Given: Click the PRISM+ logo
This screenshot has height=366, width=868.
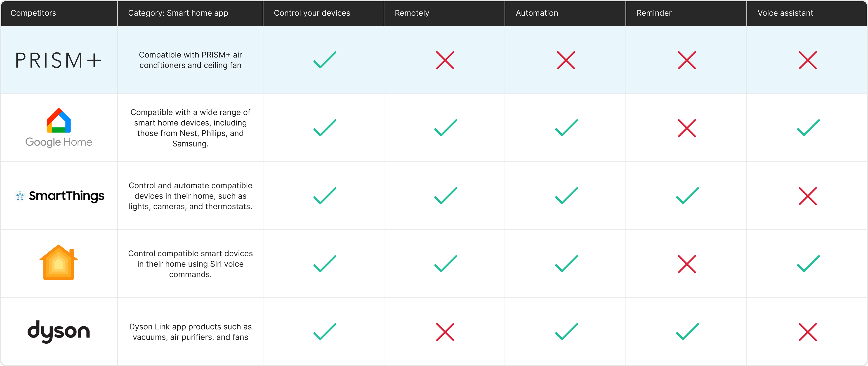Looking at the screenshot, I should pyautogui.click(x=58, y=60).
